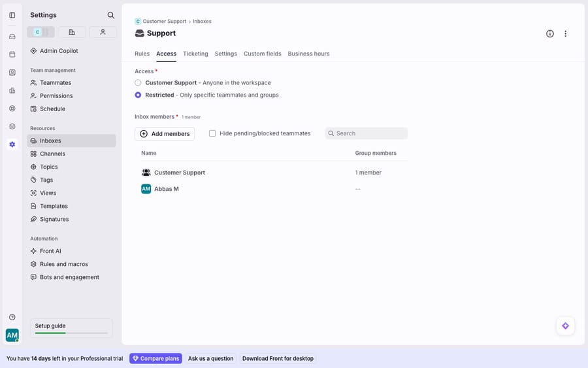Viewport: 588px width, 368px height.
Task: Search settings with magnifier icon
Action: (110, 15)
